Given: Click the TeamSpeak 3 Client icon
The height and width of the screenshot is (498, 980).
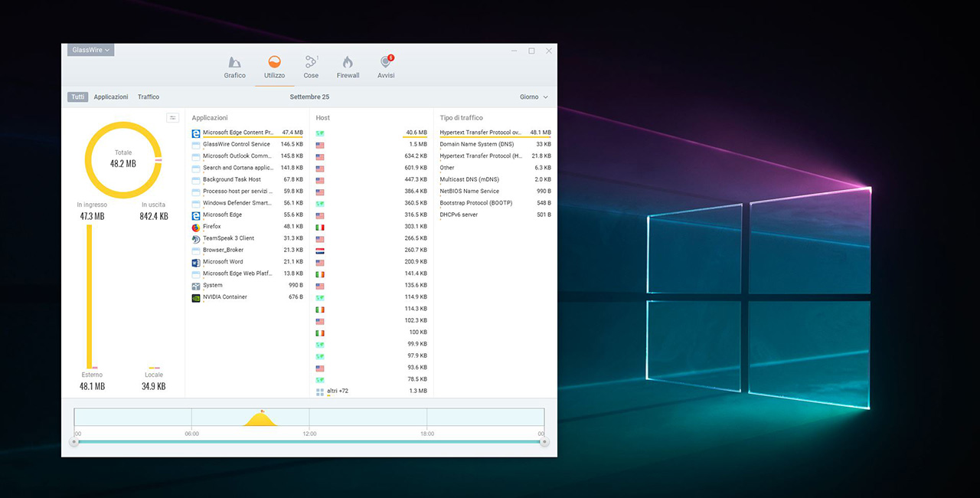Looking at the screenshot, I should click(x=196, y=238).
